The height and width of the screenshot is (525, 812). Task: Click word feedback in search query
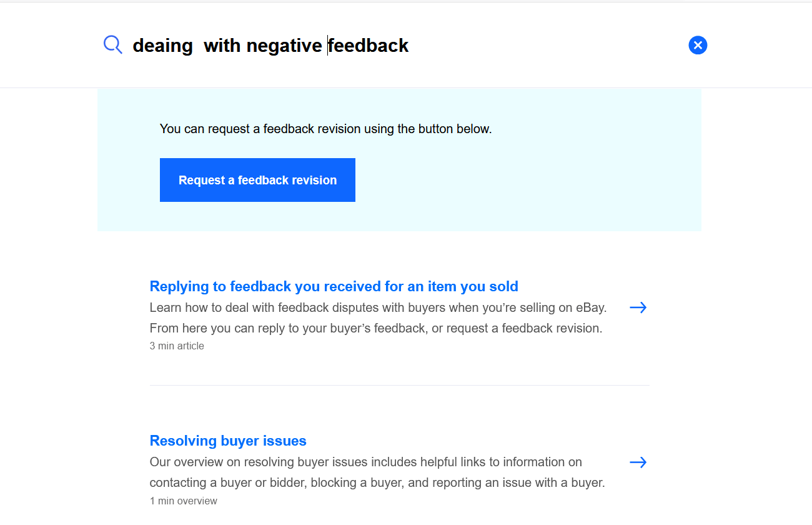(369, 45)
